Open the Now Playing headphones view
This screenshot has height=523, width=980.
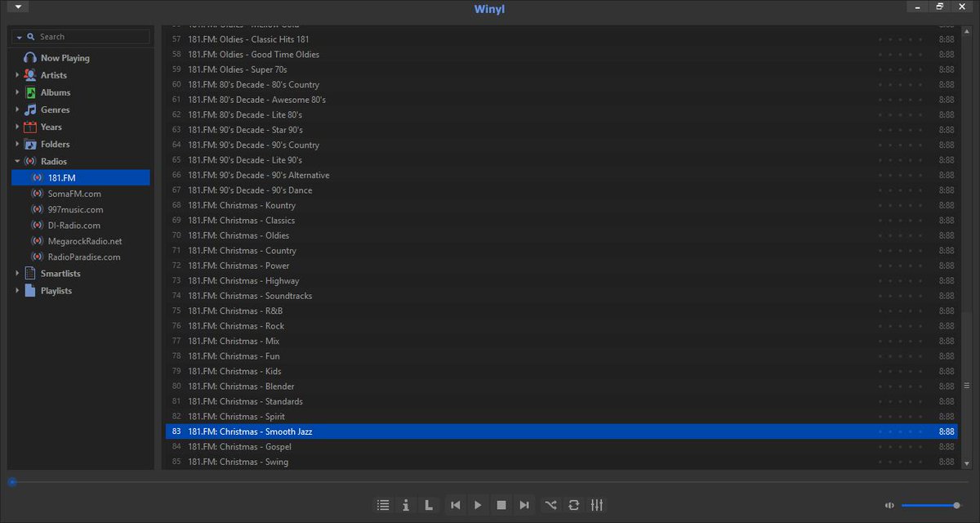pyautogui.click(x=30, y=58)
